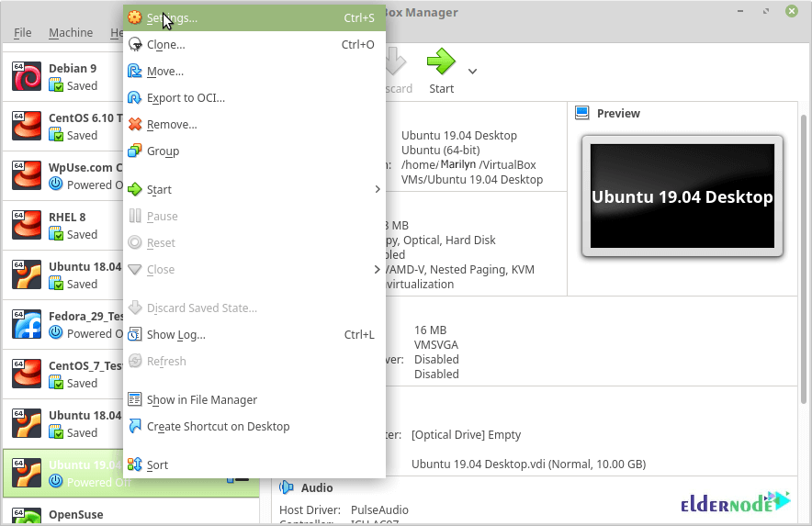Click the OpenSuse green icon
This screenshot has width=812, height=526.
[27, 516]
